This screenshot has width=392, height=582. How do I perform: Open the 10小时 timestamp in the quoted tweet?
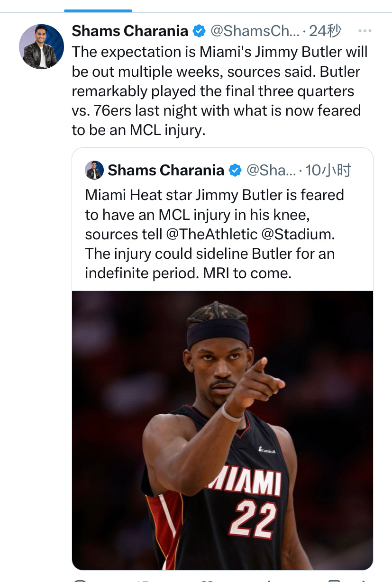click(x=328, y=170)
